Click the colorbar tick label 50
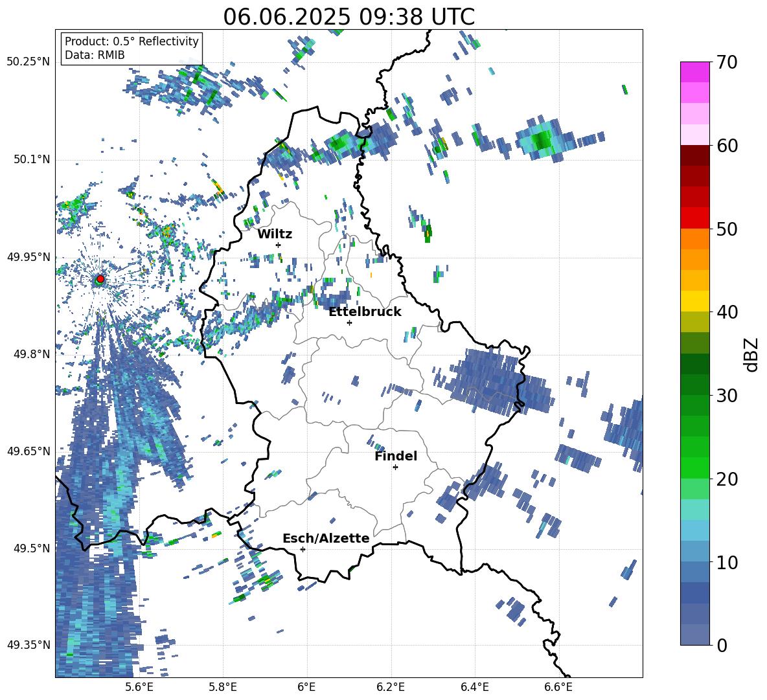The image size is (767, 700). point(727,229)
